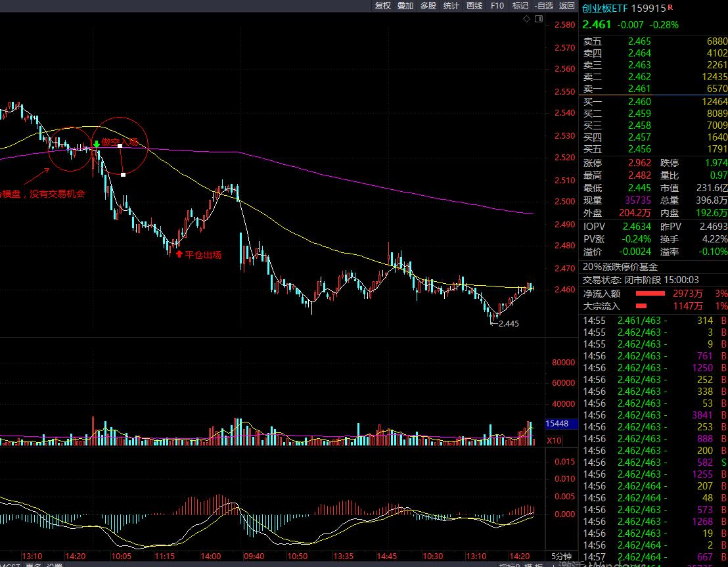Click the 最高 high value 2.482
The height and width of the screenshot is (567, 728).
click(x=639, y=175)
